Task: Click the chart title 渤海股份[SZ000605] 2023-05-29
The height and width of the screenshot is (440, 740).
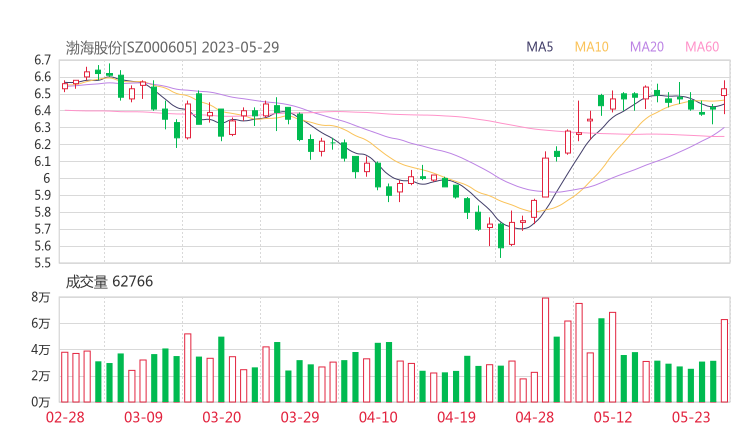Action: 172,47
